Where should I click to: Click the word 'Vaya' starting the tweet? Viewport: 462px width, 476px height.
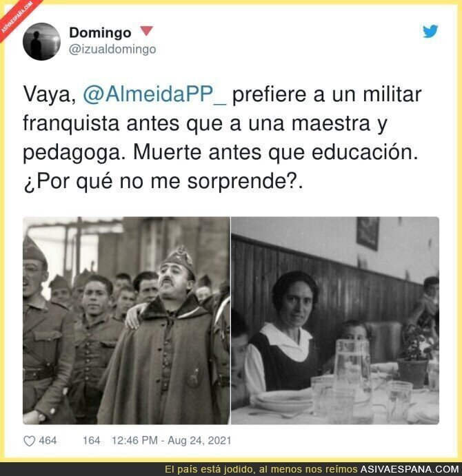[x=48, y=94]
